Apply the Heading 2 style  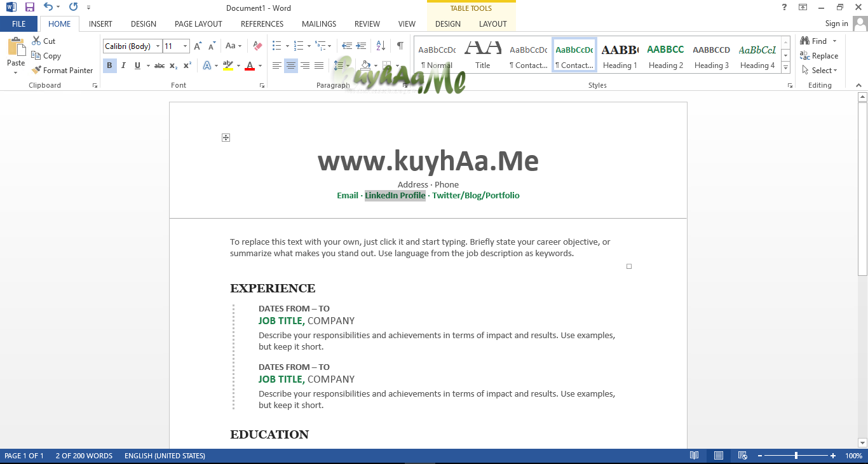click(665, 55)
